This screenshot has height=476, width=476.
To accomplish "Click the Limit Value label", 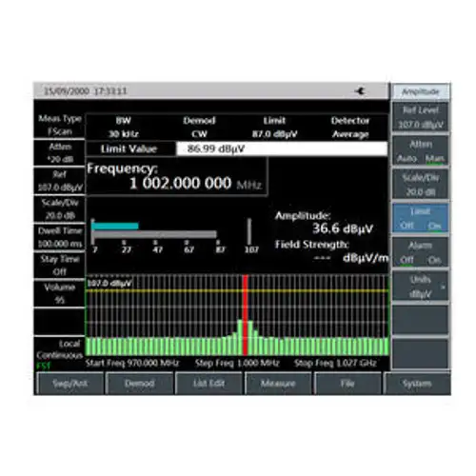I will [129, 149].
